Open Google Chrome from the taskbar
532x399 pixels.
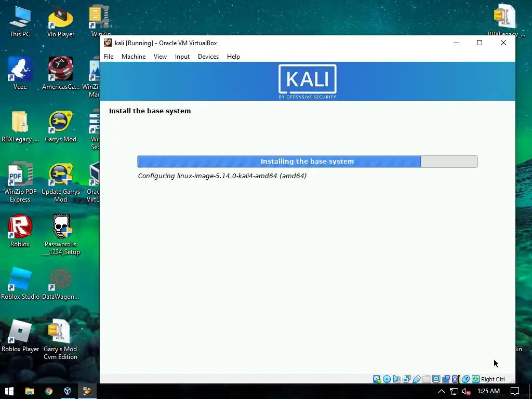coord(48,391)
